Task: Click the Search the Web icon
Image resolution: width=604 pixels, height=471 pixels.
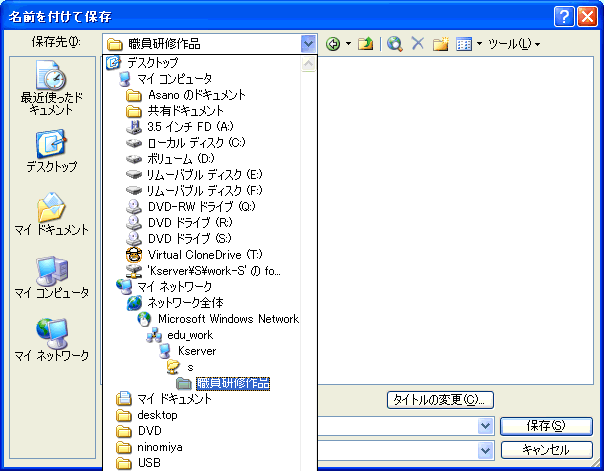Action: click(x=395, y=44)
